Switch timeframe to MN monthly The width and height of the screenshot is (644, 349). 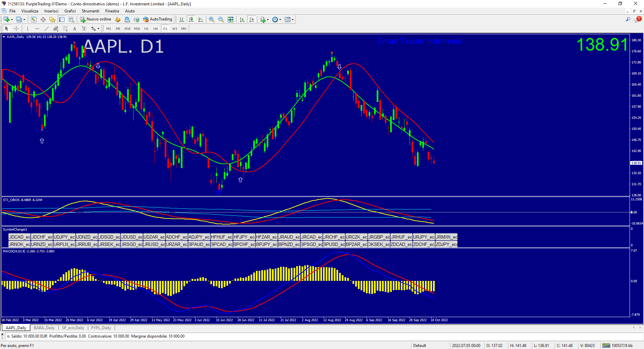[x=184, y=29]
